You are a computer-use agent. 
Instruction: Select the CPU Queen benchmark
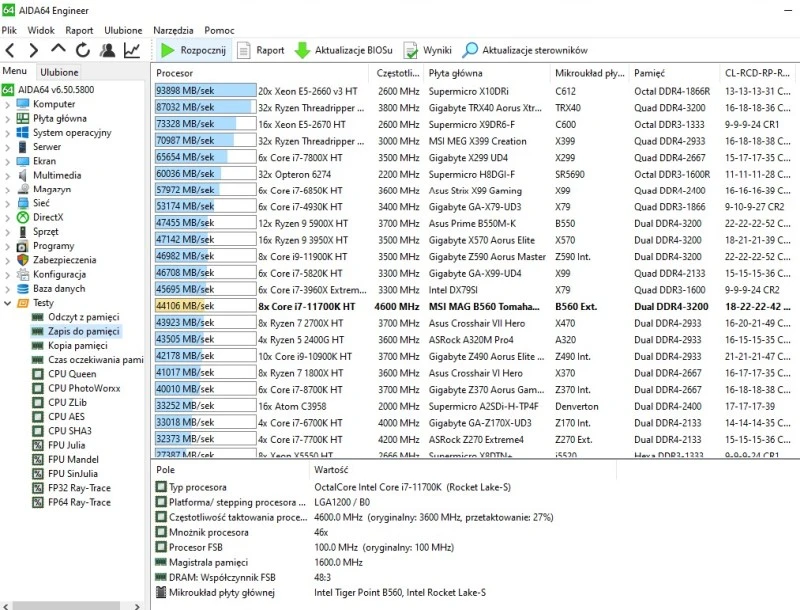pos(72,374)
